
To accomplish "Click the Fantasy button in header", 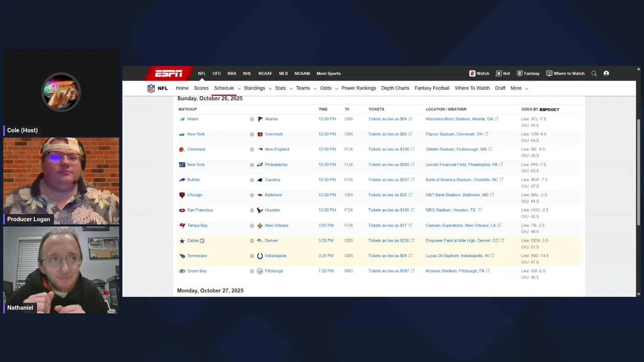I will (x=528, y=73).
